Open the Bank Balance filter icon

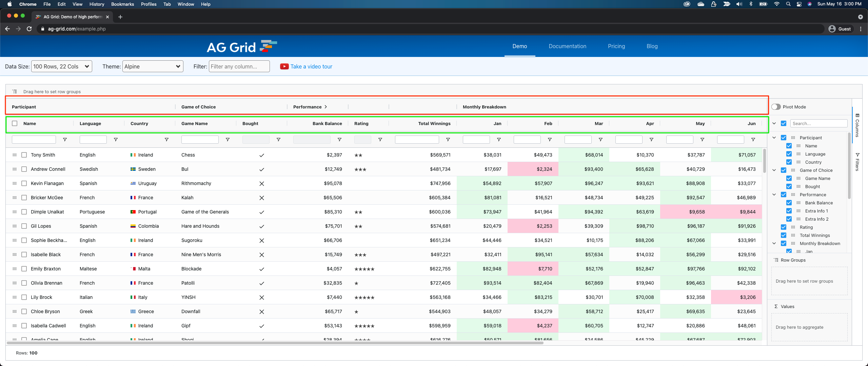pyautogui.click(x=339, y=140)
